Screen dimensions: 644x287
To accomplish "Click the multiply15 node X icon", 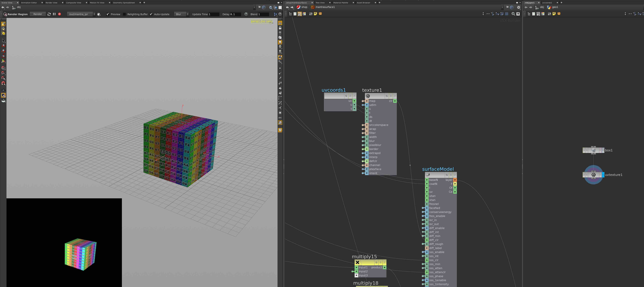I will [358, 262].
